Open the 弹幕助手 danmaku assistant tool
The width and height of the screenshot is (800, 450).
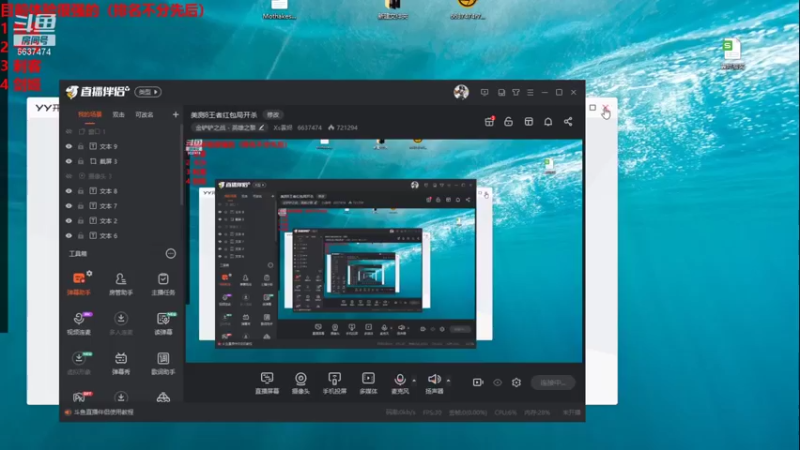(79, 284)
